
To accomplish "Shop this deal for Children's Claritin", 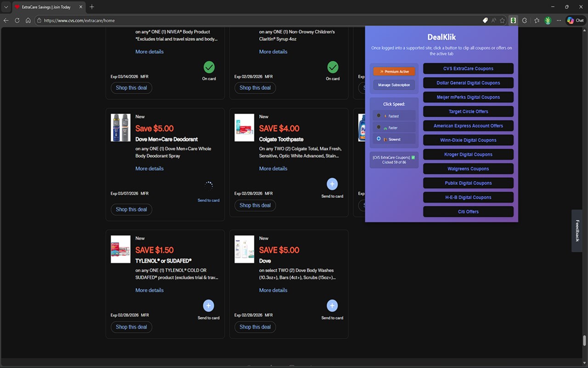I will pos(255,88).
